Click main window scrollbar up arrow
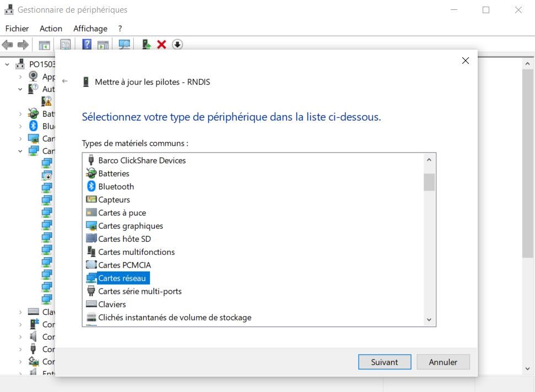 coord(527,64)
